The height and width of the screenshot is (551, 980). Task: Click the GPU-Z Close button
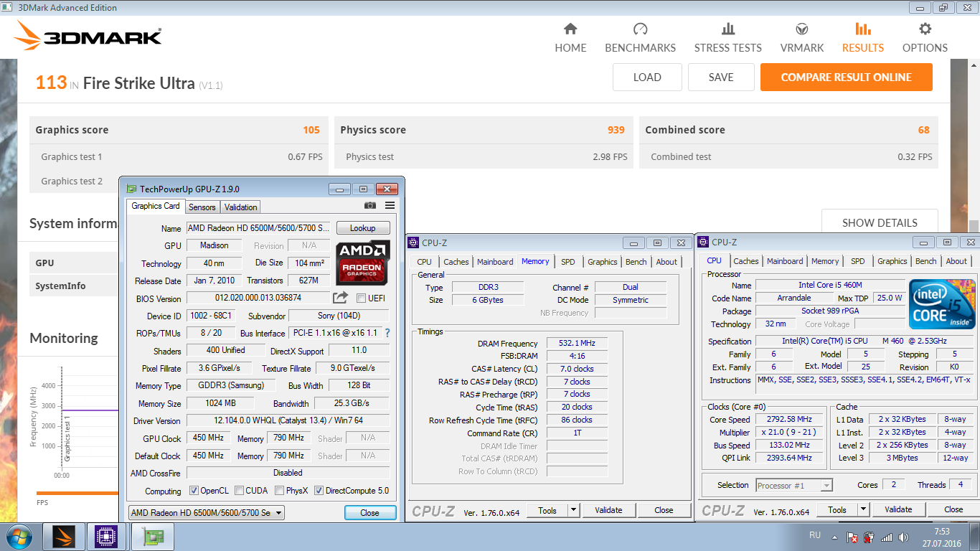click(x=370, y=512)
